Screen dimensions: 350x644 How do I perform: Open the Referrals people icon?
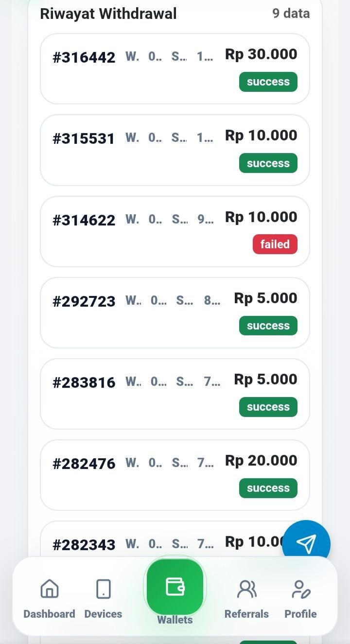(246, 589)
